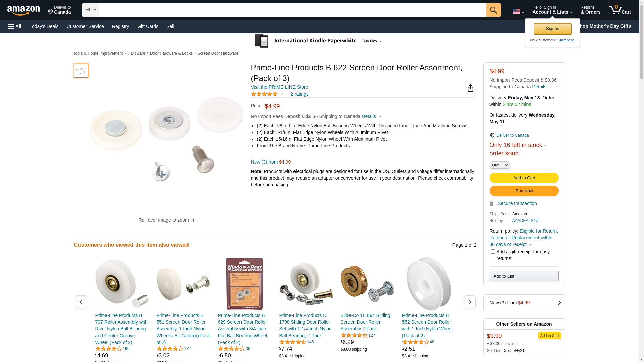
Task: Click the search magnifier Go button
Action: [x=493, y=10]
